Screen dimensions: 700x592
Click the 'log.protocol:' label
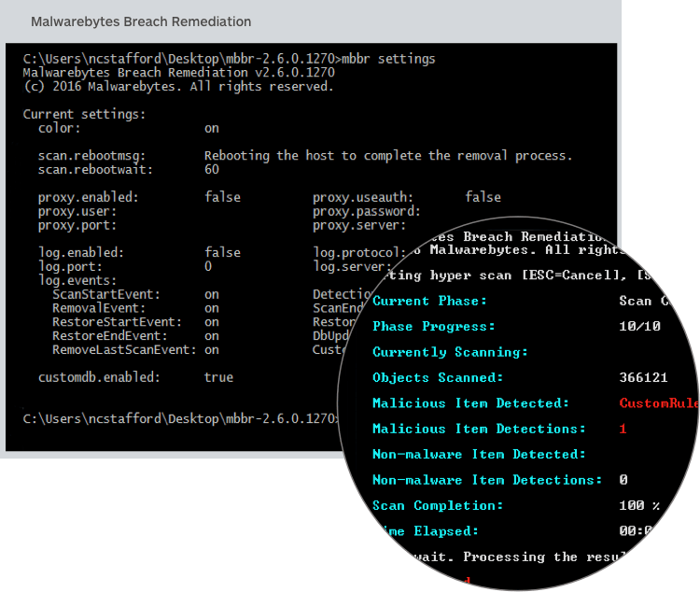tap(360, 253)
